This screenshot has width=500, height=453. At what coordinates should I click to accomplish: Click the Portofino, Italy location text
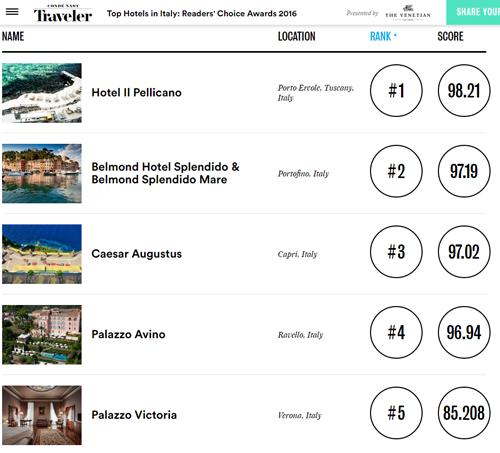(x=303, y=174)
